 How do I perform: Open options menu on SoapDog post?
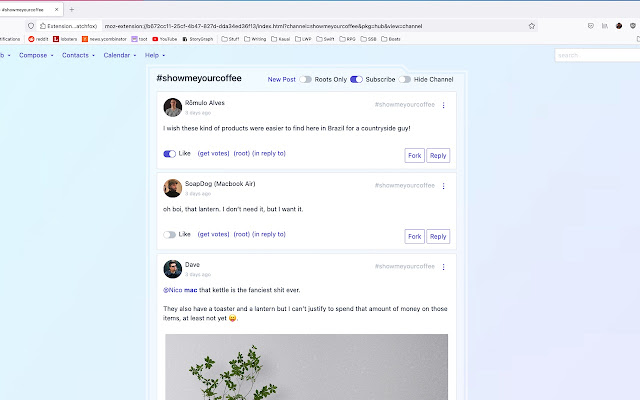[443, 186]
